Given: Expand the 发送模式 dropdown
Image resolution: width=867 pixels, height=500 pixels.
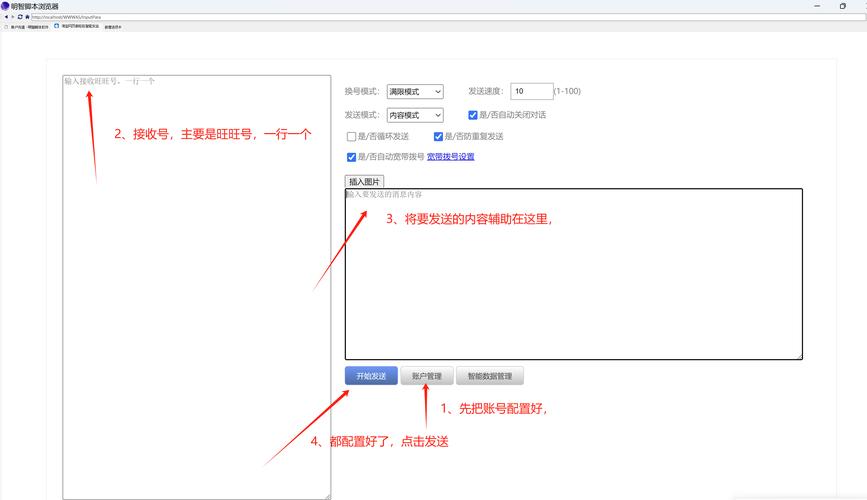Looking at the screenshot, I should 414,115.
